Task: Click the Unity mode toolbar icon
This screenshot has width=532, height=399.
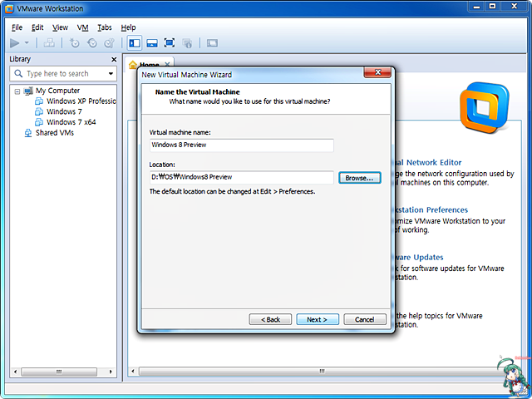Action: tap(187, 43)
